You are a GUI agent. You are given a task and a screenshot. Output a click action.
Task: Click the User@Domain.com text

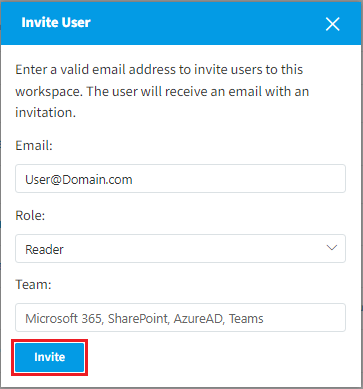pyautogui.click(x=79, y=180)
